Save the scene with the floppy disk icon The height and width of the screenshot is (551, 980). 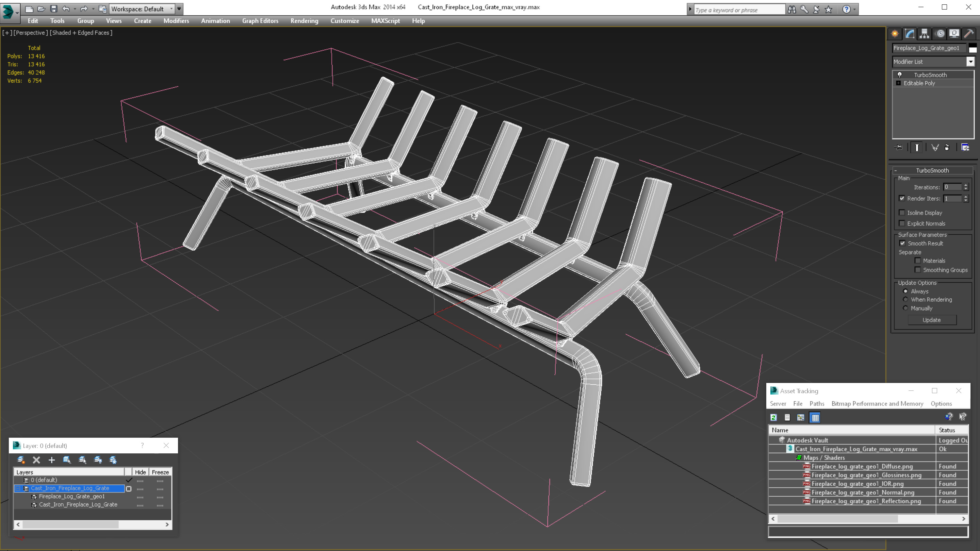(54, 9)
